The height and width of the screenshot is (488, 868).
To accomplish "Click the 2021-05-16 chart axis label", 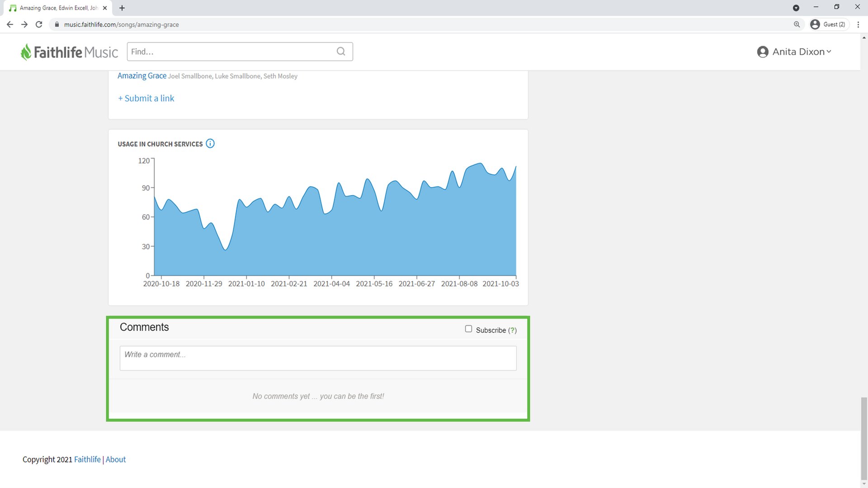I will [x=374, y=284].
